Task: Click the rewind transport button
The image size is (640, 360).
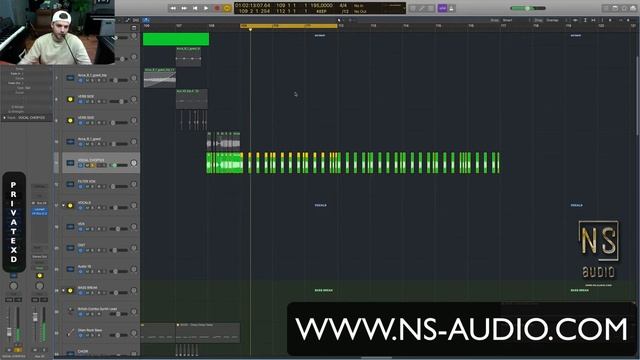Action: tap(173, 8)
